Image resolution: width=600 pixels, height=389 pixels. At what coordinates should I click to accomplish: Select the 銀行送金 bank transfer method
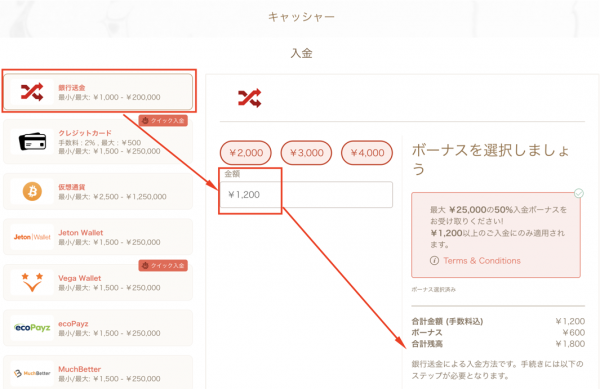[x=98, y=92]
